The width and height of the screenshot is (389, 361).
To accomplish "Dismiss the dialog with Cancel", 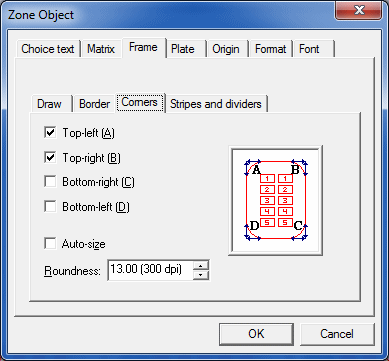I will click(337, 334).
